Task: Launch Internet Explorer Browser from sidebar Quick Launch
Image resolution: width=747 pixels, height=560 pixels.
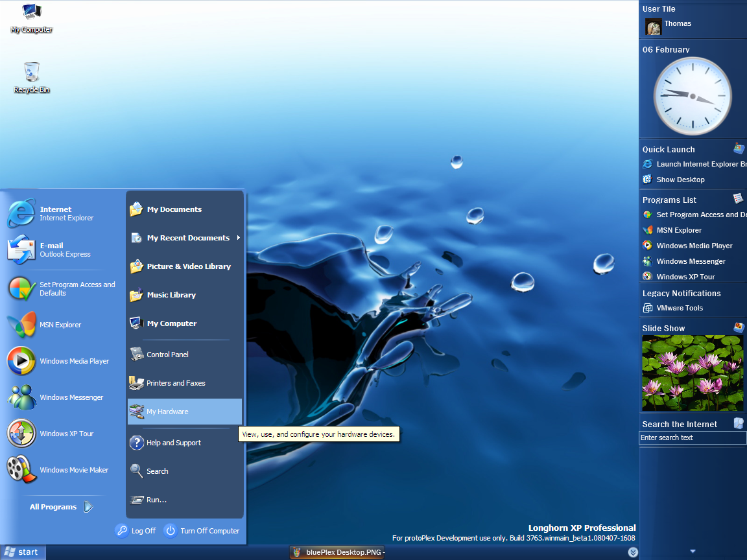Action: pyautogui.click(x=694, y=164)
